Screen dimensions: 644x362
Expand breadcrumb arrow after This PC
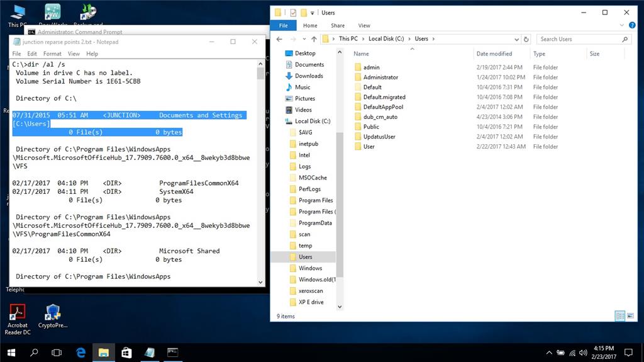[x=363, y=38]
